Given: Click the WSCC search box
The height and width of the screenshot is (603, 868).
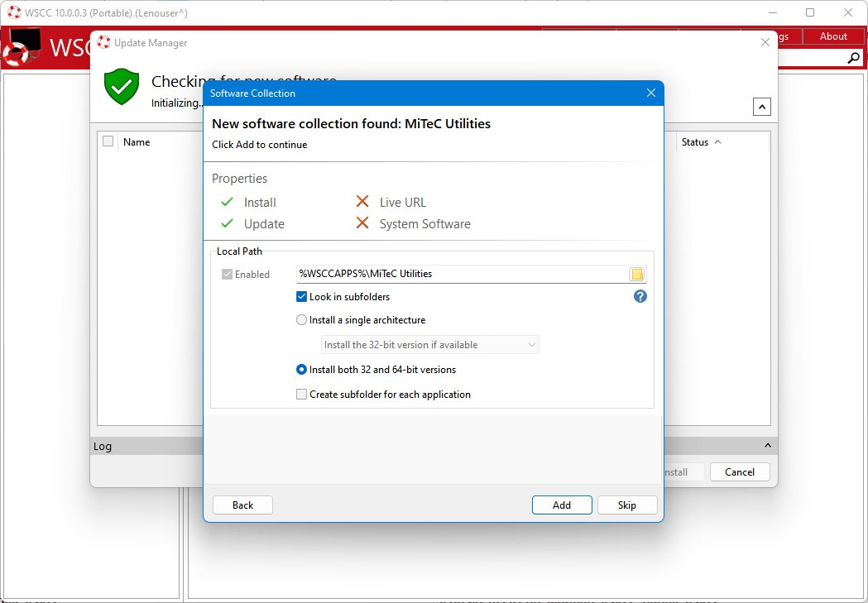Looking at the screenshot, I should [812, 58].
